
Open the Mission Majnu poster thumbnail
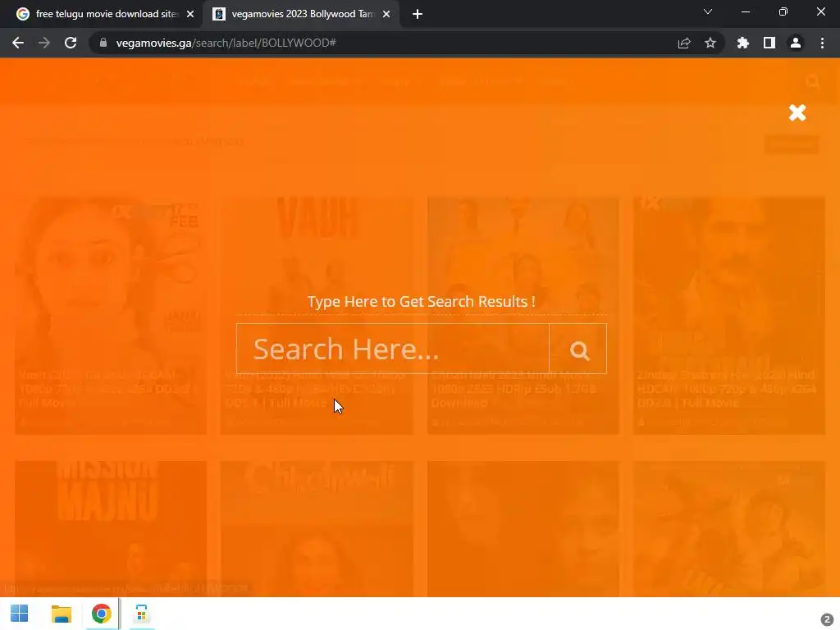click(x=111, y=528)
